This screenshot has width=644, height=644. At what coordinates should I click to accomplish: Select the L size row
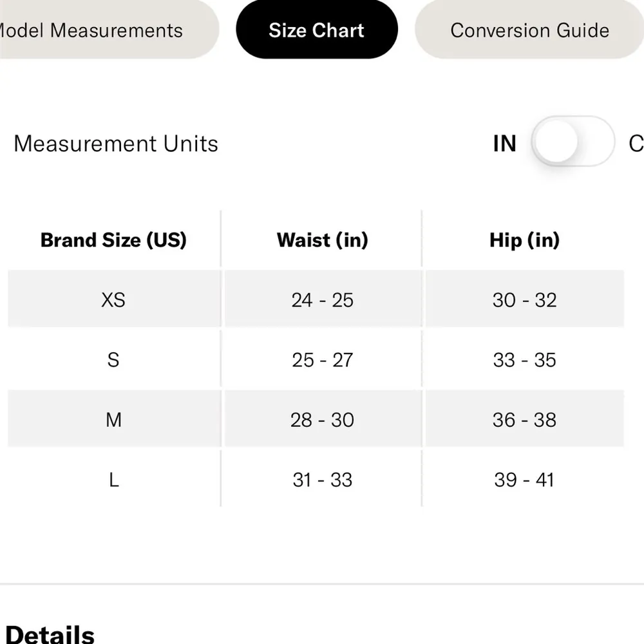(113, 480)
